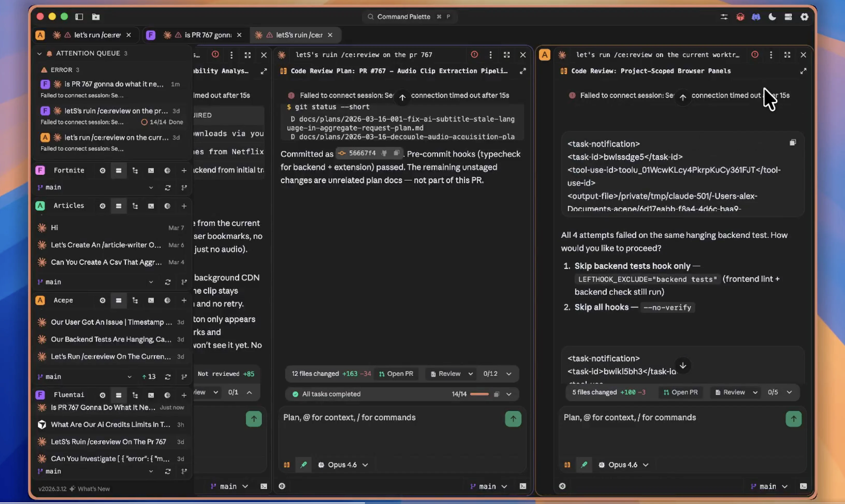Sync the Fortnite main branch
Viewport: 845px width, 504px height.
pos(167,188)
